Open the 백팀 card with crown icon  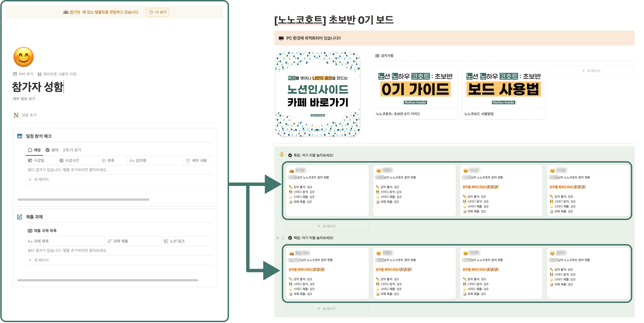pos(327,273)
